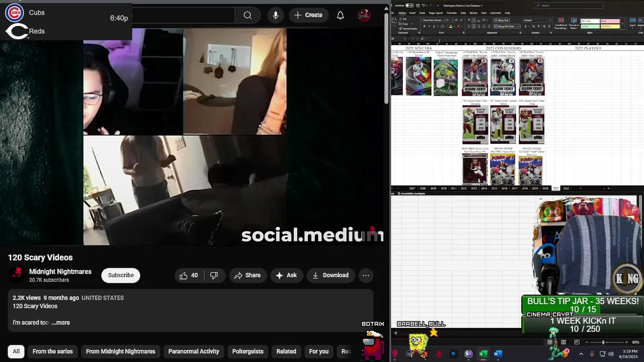
Task: Switch to Excel Insert ribbon tab
Action: pos(413,13)
